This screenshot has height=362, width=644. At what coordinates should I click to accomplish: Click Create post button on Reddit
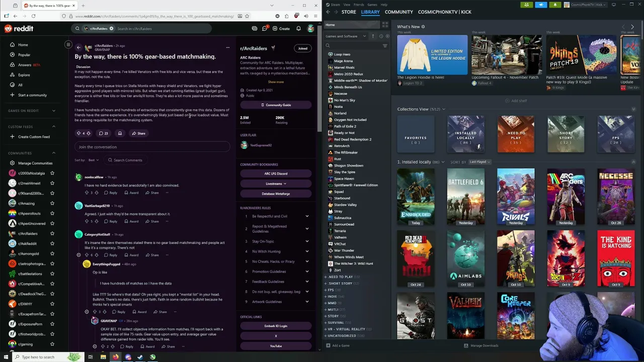coord(281,29)
